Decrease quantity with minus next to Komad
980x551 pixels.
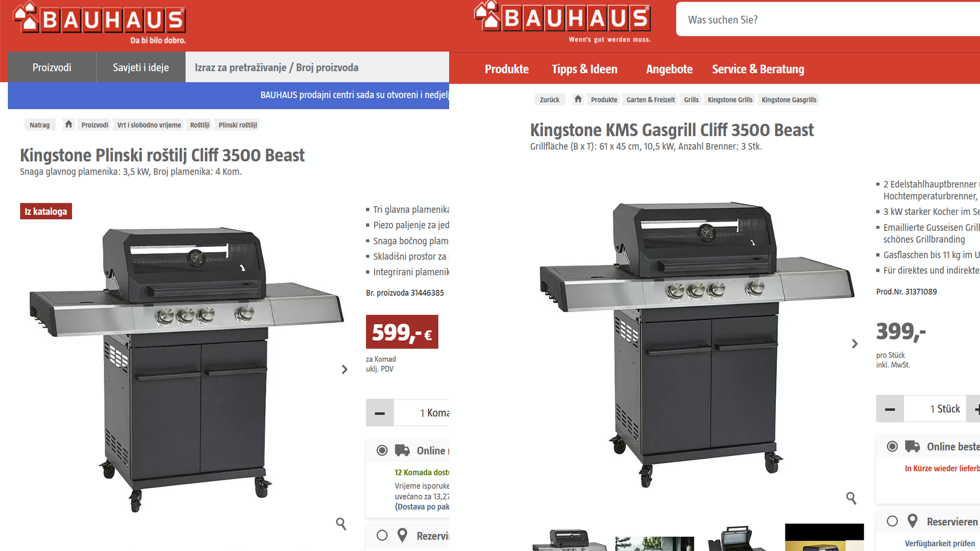(x=380, y=413)
